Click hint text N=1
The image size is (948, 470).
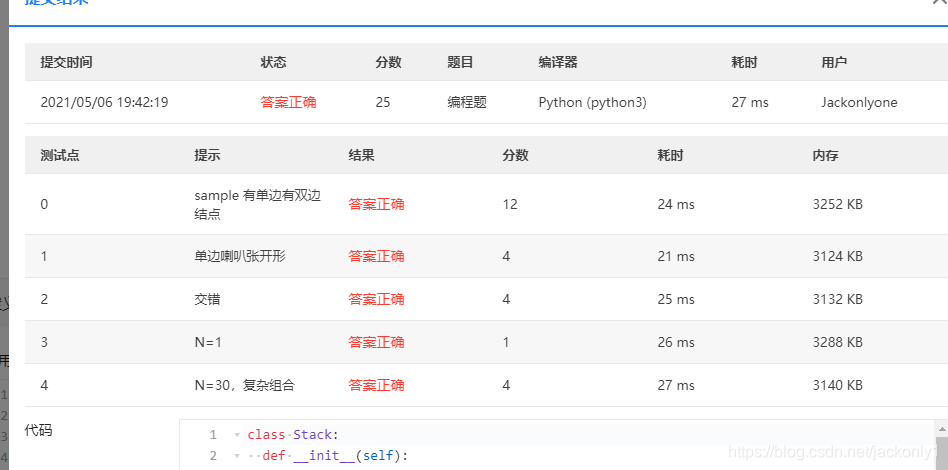(x=208, y=342)
